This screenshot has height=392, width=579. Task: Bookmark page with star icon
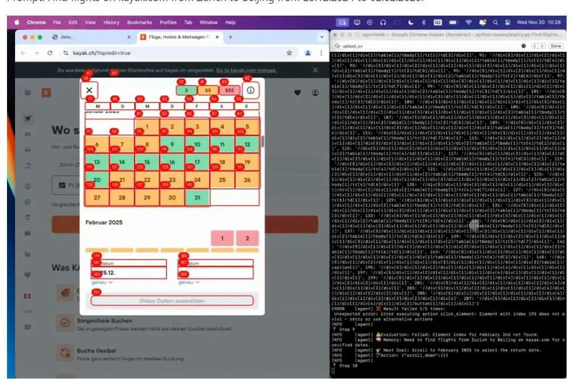click(289, 53)
